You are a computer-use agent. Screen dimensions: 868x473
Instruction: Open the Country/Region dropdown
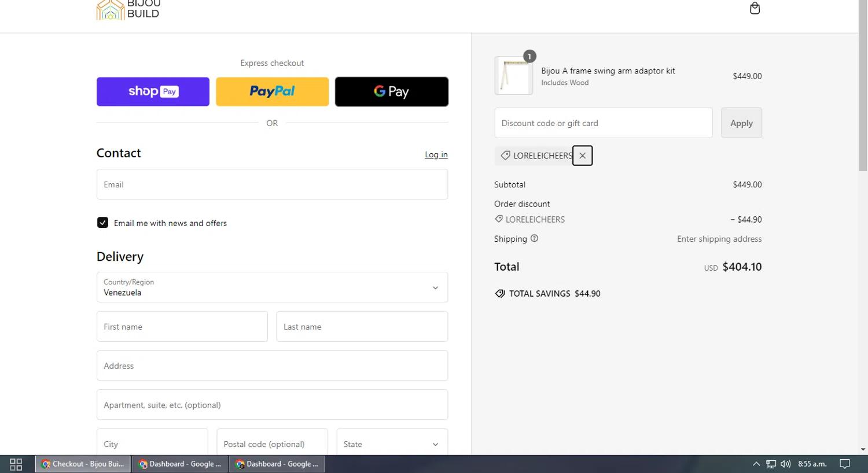coord(272,287)
